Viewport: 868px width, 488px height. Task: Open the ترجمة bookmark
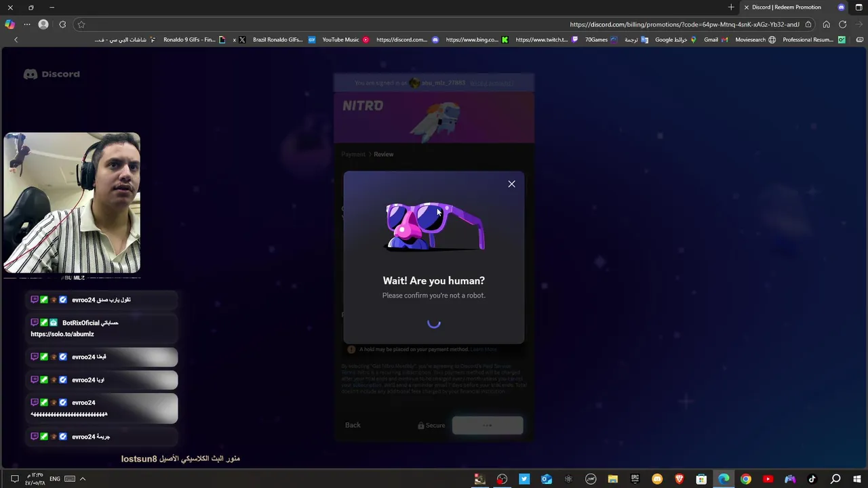tap(636, 40)
